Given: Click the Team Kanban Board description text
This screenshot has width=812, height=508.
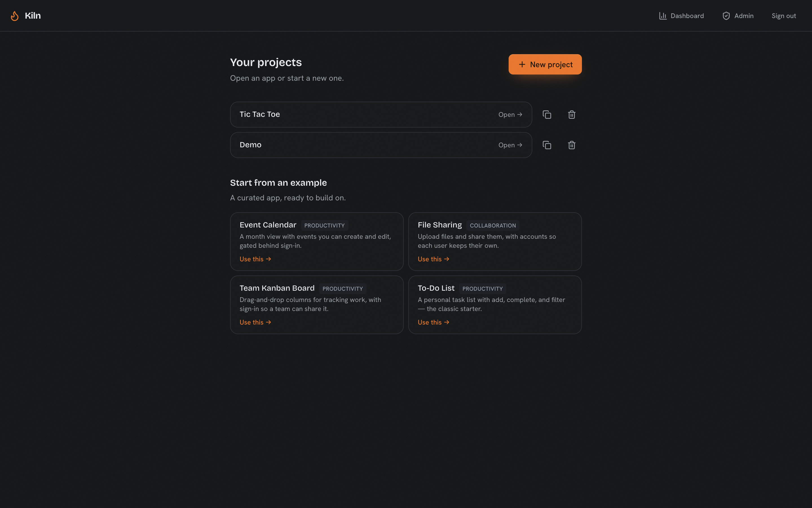Looking at the screenshot, I should [310, 304].
